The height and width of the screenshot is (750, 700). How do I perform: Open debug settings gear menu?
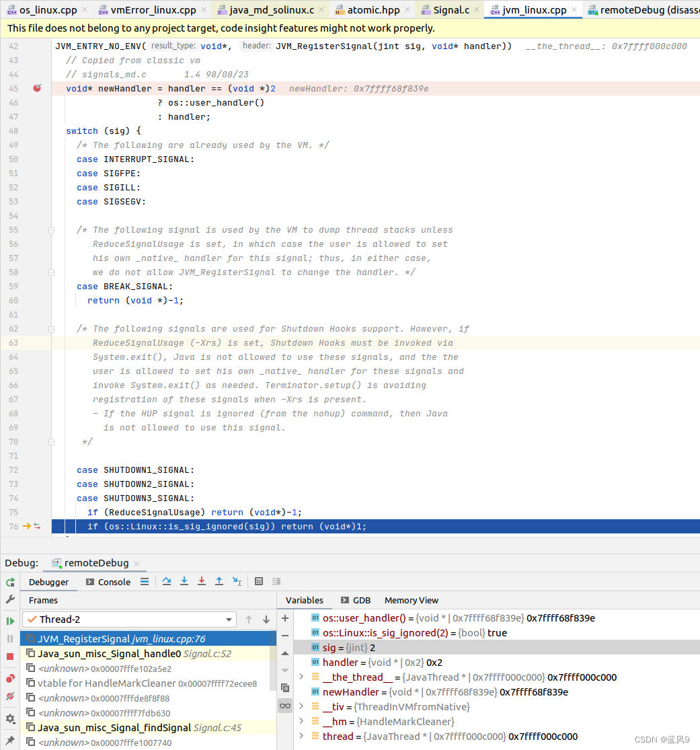(x=10, y=718)
